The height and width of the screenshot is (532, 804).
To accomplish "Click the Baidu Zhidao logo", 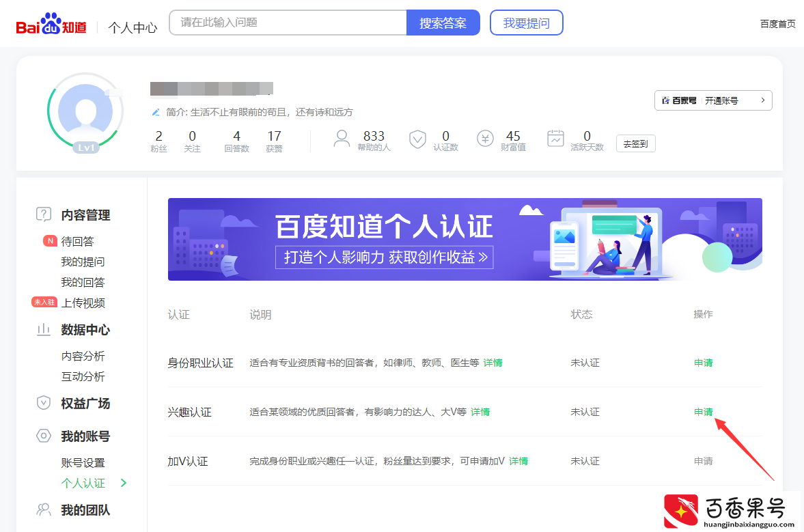I will coord(51,24).
